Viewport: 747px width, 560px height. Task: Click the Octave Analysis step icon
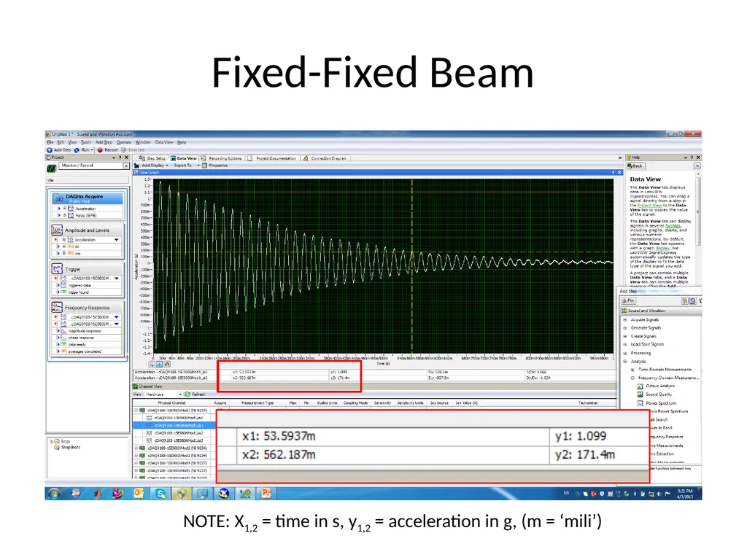tap(640, 386)
